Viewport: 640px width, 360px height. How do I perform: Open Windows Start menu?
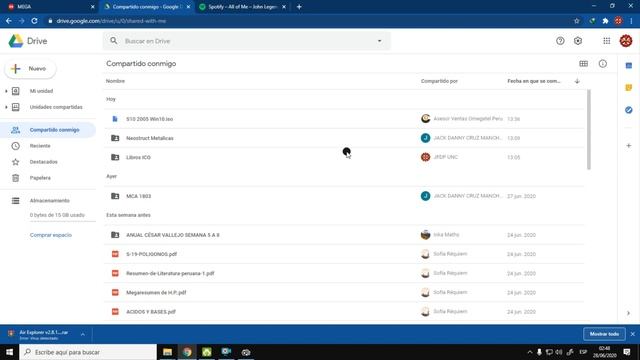point(9,352)
